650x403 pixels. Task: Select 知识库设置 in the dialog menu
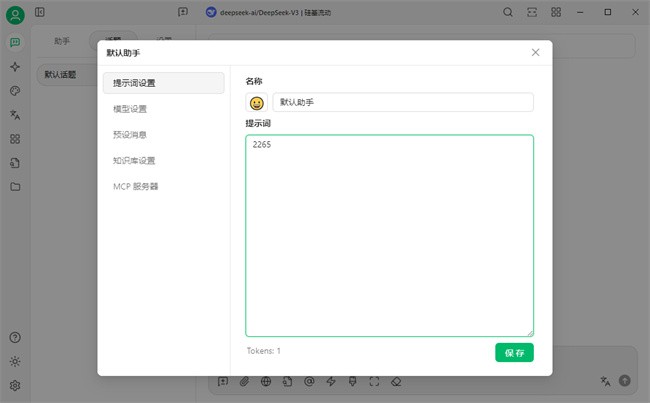tap(164, 160)
